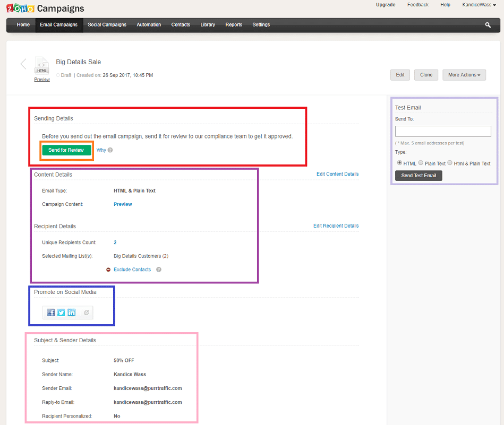This screenshot has height=425, width=504.
Task: Click the Edit button
Action: (400, 75)
